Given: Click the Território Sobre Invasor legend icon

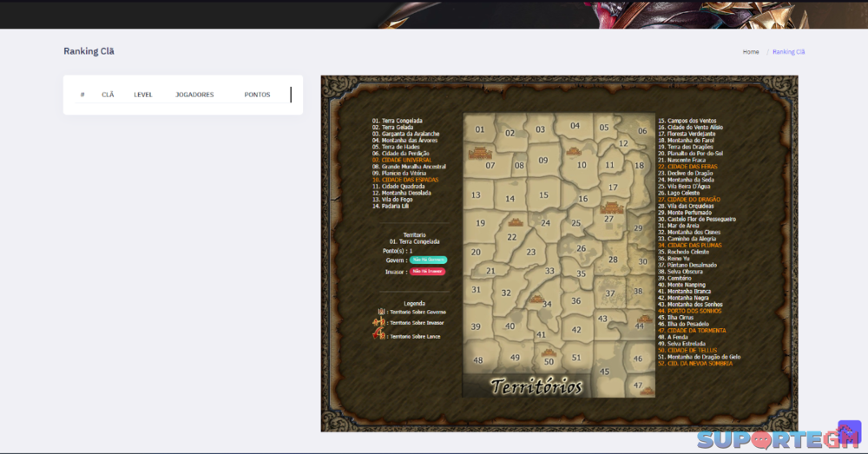Looking at the screenshot, I should pyautogui.click(x=379, y=323).
